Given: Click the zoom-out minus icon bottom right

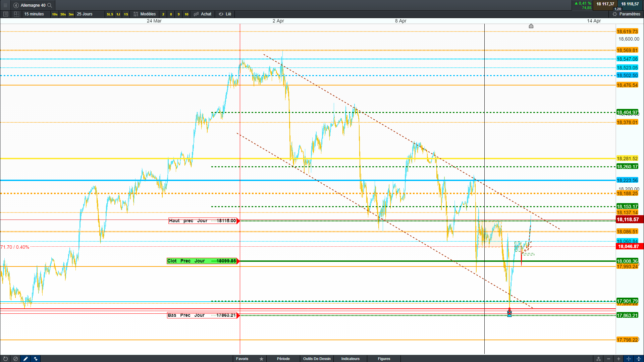Looking at the screenshot, I should click(608, 359).
